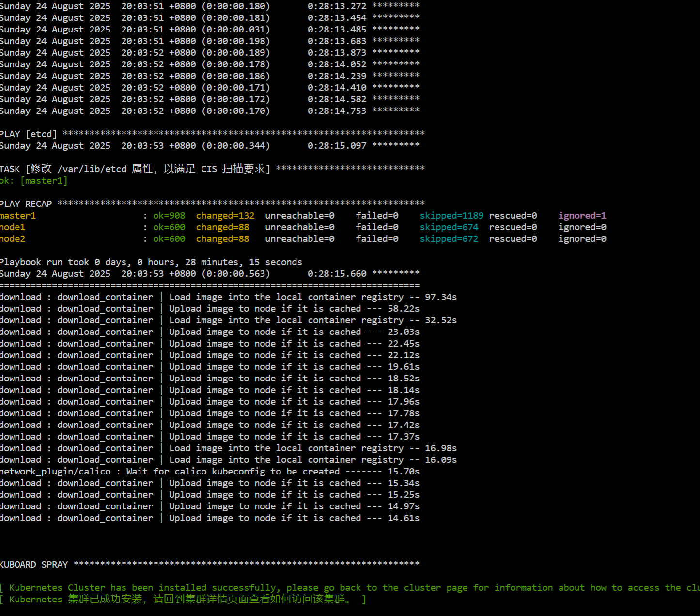The width and height of the screenshot is (700, 616).
Task: Click the green ok: [master1] result
Action: point(33,181)
